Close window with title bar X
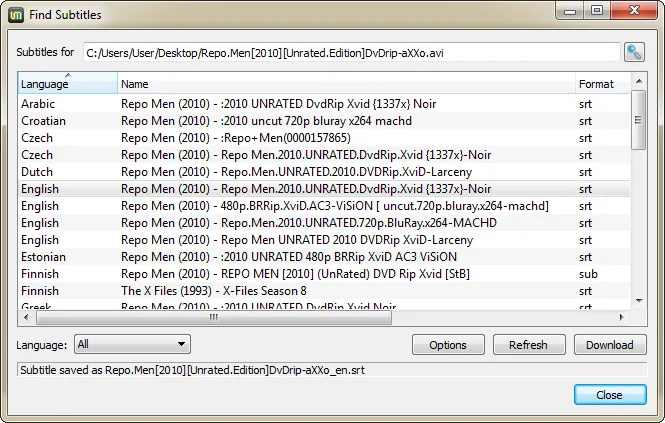Screen dimensions: 665x423 click(634, 11)
